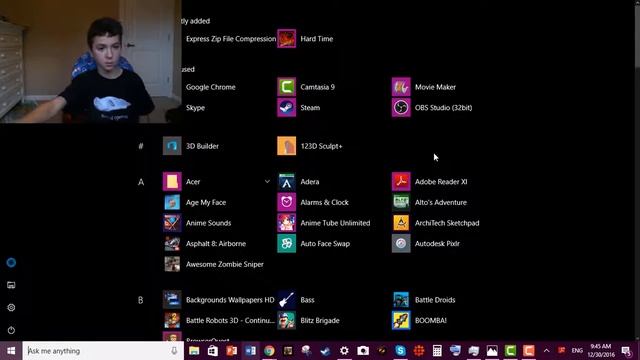Viewport: 640px width, 360px height.
Task: Open the Action Center notifications icon
Action: [626, 351]
